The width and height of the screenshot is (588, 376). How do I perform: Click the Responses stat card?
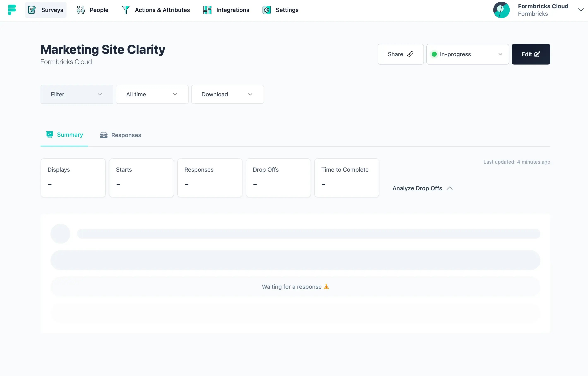pyautogui.click(x=210, y=178)
